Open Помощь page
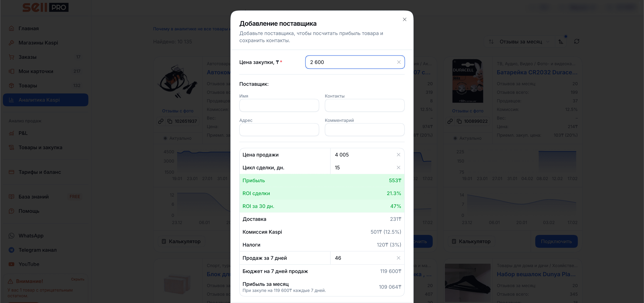This screenshot has height=303, width=644. [x=45, y=211]
